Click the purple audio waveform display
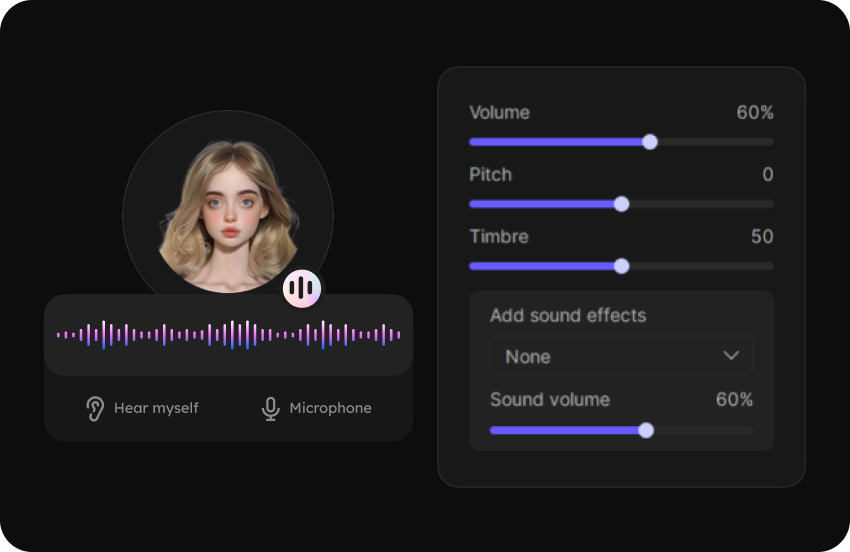850x552 pixels. [228, 335]
